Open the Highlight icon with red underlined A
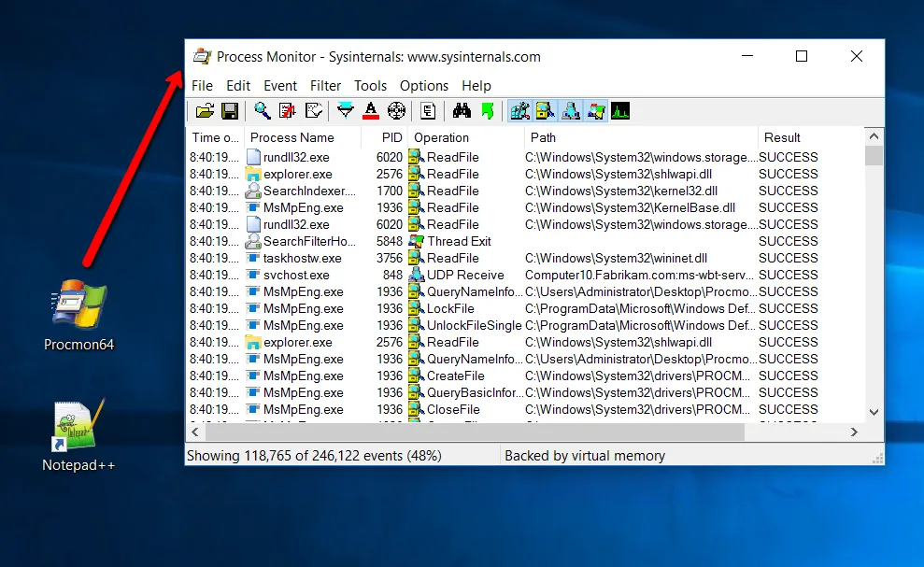The width and height of the screenshot is (924, 567). (371, 111)
